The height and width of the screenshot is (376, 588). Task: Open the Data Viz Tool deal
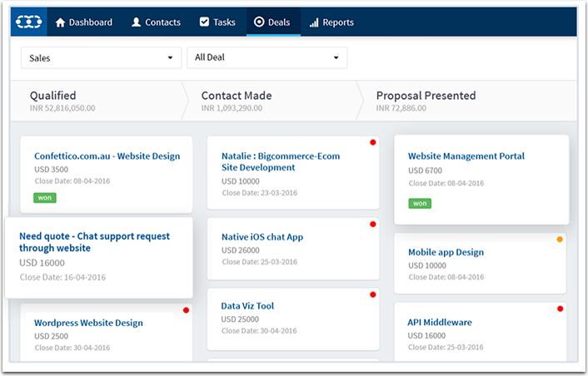click(x=247, y=306)
